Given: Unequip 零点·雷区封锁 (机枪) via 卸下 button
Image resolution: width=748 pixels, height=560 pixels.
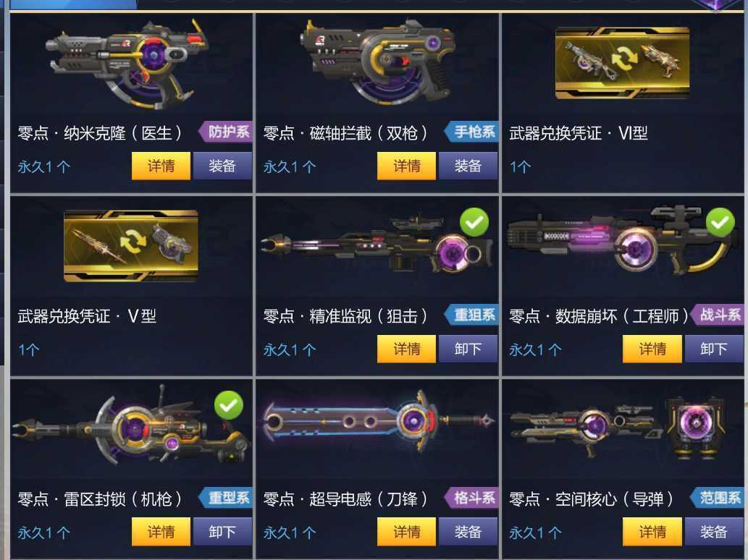Looking at the screenshot, I should pos(222,532).
